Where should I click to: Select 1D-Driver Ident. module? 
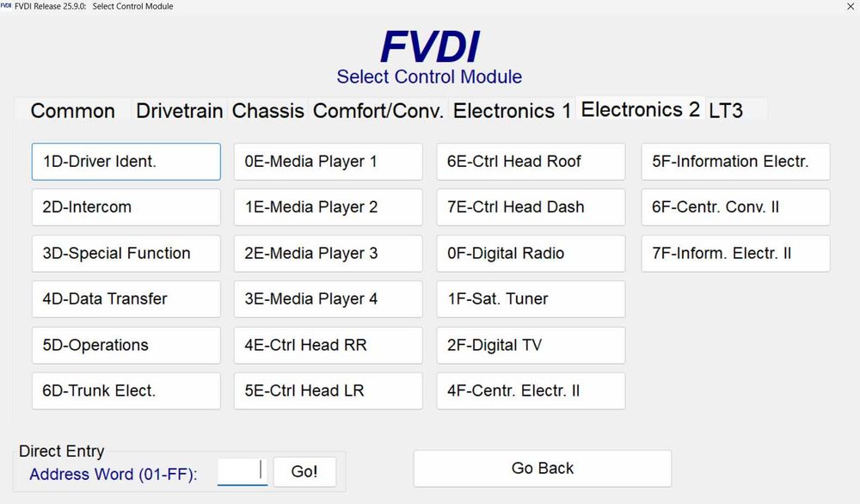[x=126, y=162]
